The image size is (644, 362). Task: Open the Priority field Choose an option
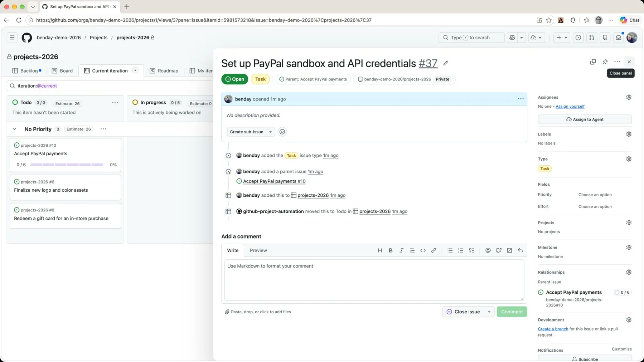click(595, 195)
